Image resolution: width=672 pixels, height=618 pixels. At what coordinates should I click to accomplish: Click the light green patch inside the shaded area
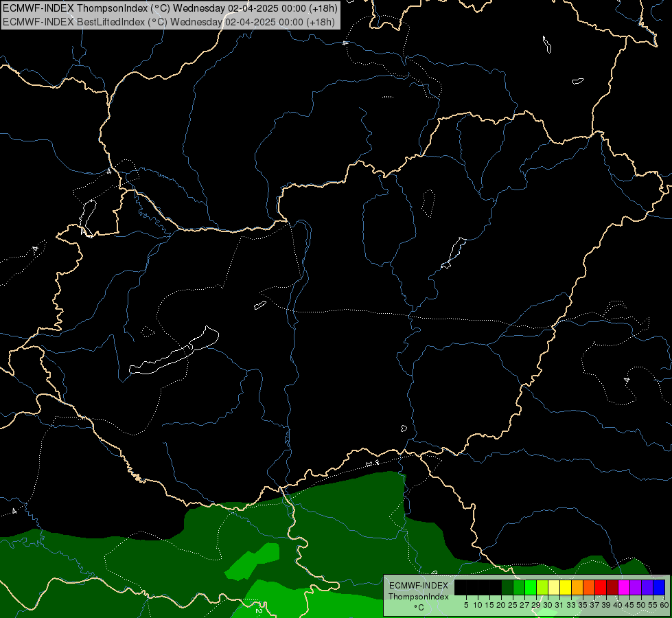tap(253, 561)
